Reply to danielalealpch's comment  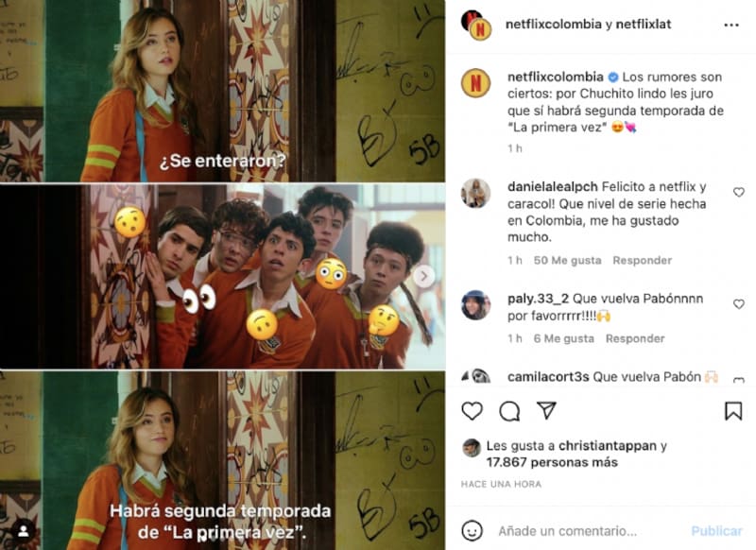coord(643,260)
